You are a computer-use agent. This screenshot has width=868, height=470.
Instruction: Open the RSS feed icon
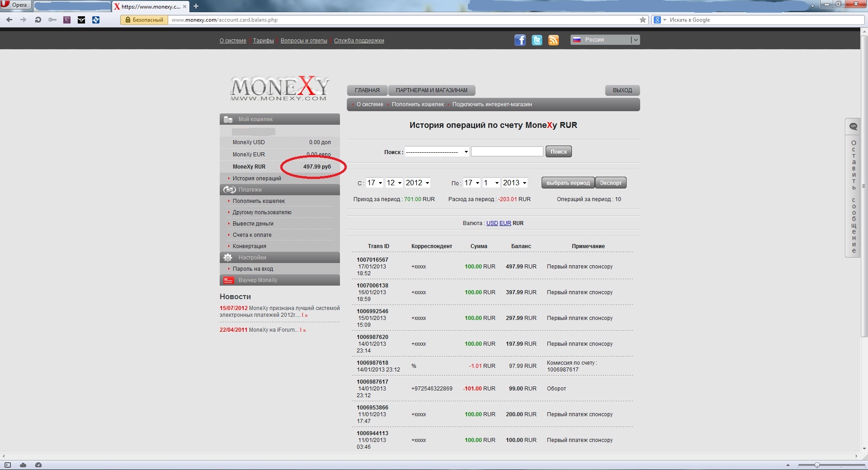553,40
